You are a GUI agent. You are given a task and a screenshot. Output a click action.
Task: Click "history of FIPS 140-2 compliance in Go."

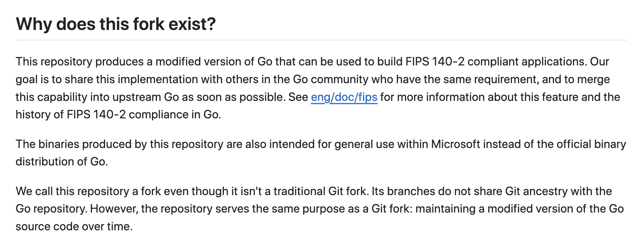tap(118, 115)
